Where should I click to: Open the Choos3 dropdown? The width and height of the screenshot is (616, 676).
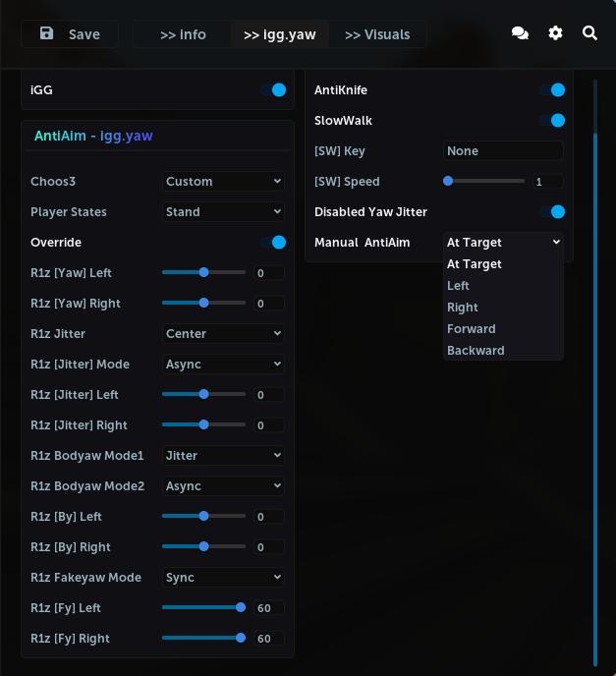pos(223,182)
